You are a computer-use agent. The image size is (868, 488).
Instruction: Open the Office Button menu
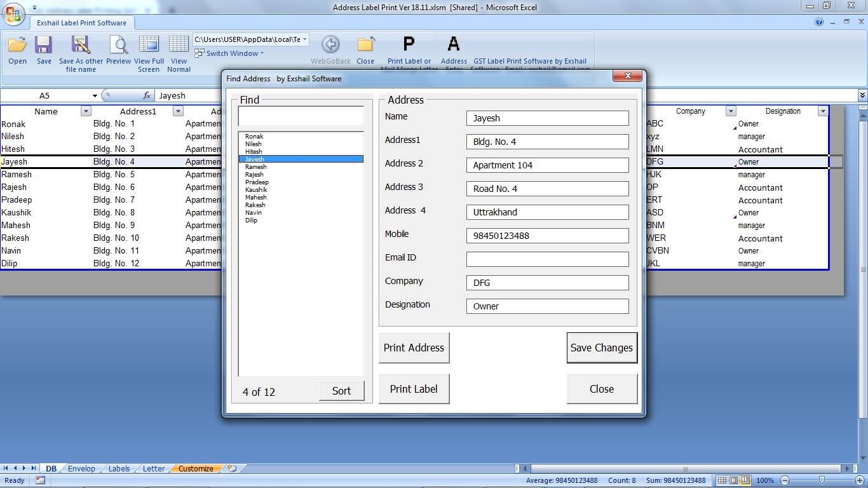(x=13, y=14)
